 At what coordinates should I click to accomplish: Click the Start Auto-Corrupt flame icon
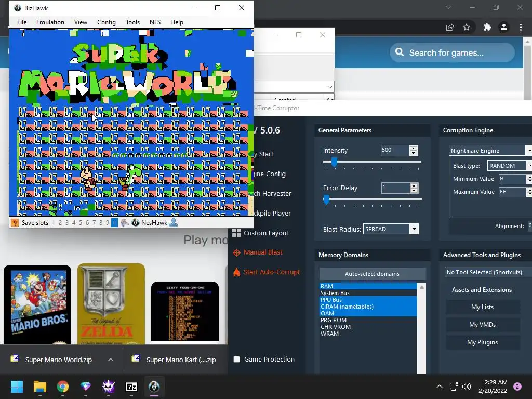[x=236, y=272]
